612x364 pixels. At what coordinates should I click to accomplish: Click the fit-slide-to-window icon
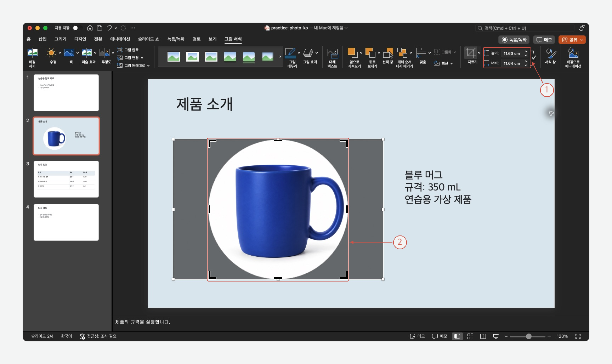(x=578, y=336)
